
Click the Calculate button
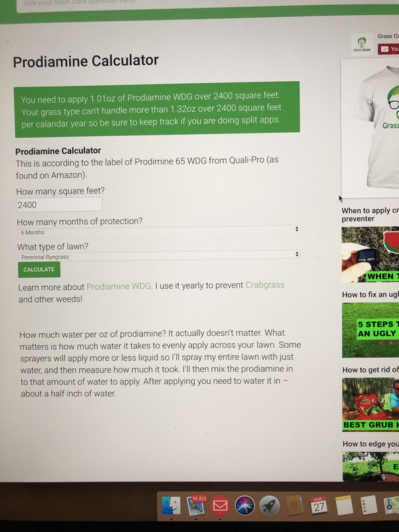pos(39,269)
